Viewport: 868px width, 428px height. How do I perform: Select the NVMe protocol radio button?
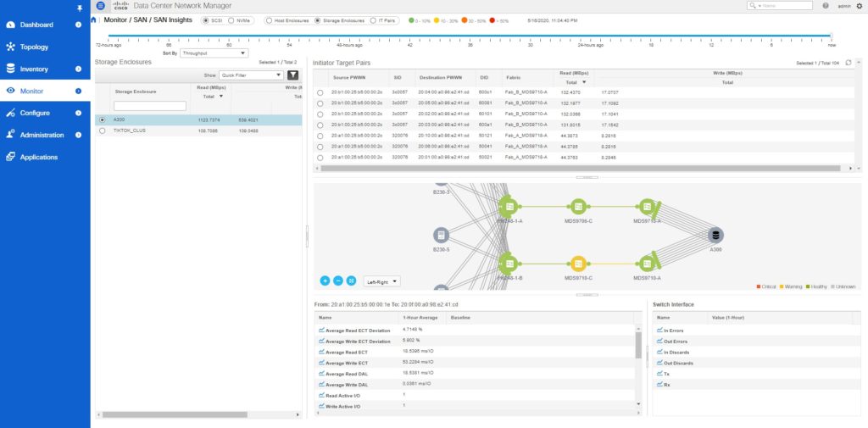point(231,20)
